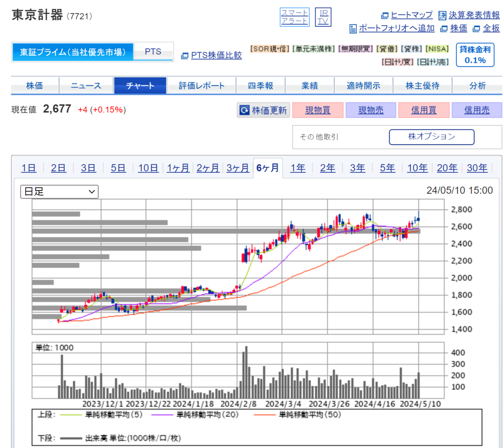The width and height of the screenshot is (503, 448).
Task: Click 現物売 order button
Action: tap(371, 110)
